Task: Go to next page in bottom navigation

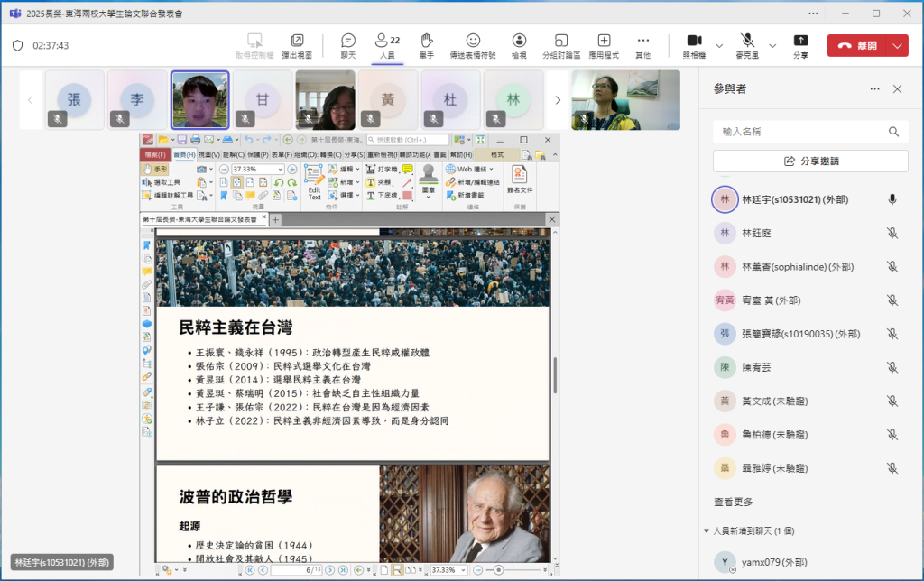Action: click(x=330, y=570)
